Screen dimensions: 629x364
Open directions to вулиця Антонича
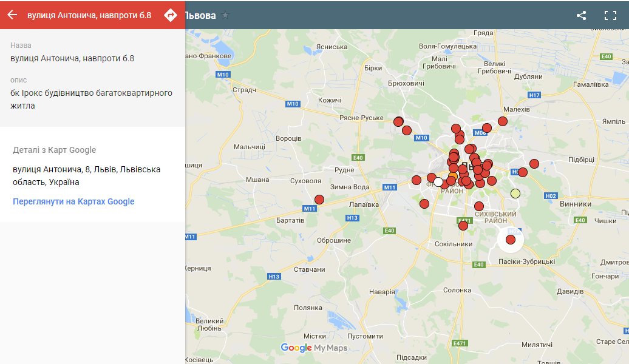[171, 15]
